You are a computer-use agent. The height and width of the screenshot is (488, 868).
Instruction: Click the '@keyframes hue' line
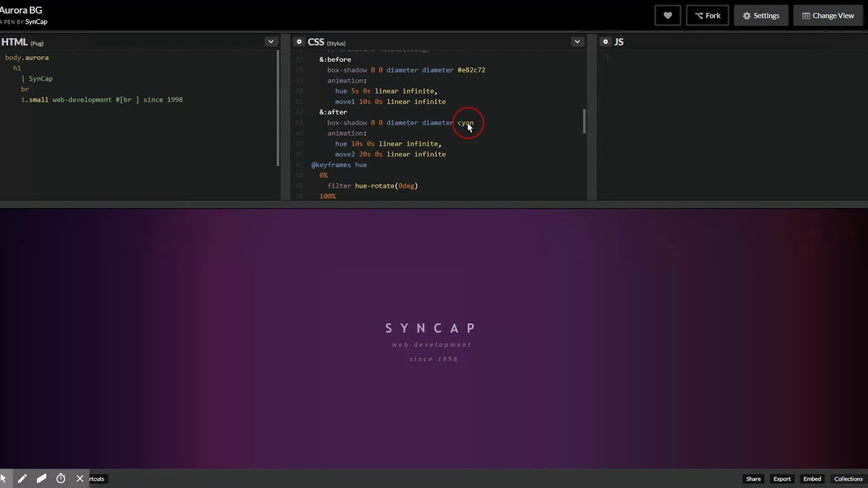(339, 165)
